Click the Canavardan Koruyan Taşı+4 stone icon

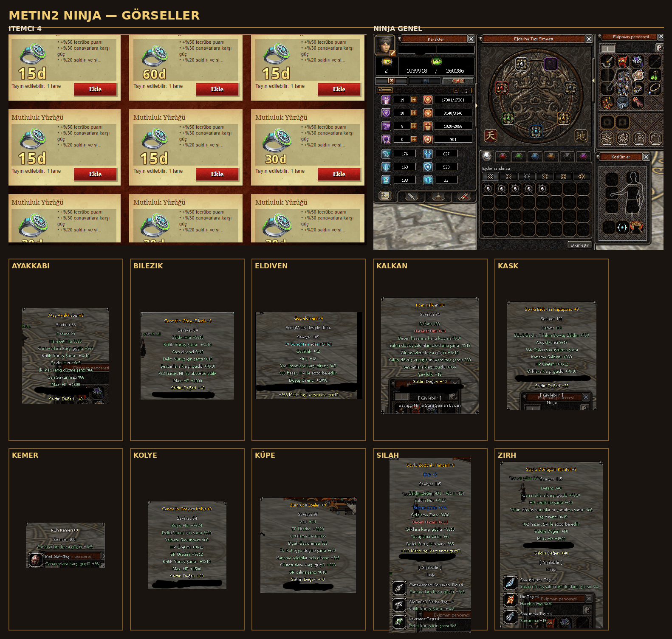click(399, 588)
